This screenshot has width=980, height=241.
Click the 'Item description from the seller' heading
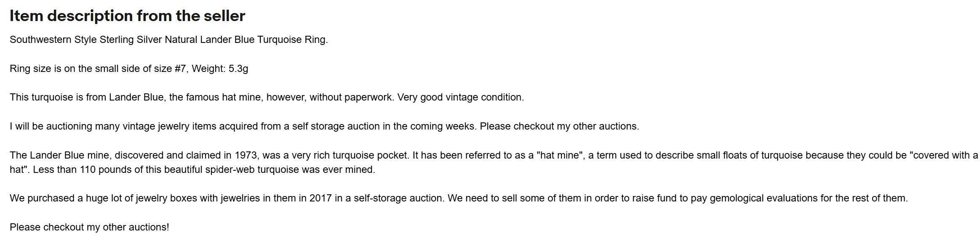click(x=127, y=16)
